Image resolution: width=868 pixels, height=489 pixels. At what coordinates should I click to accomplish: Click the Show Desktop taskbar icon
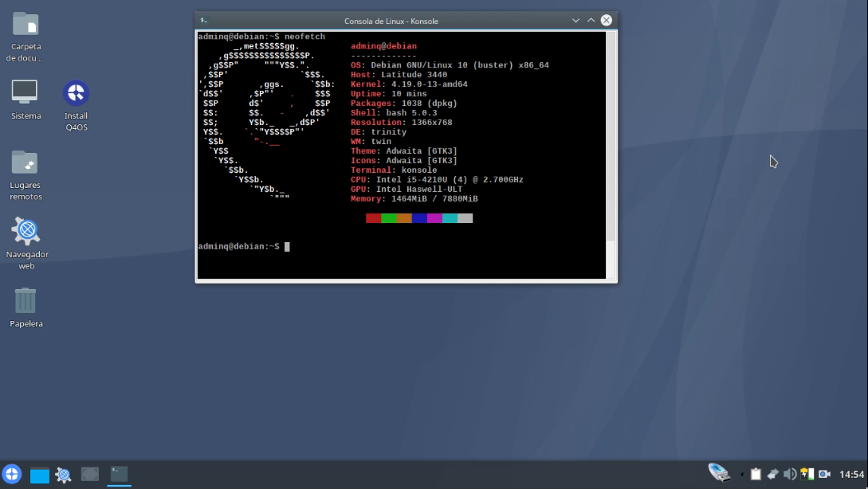(x=39, y=474)
